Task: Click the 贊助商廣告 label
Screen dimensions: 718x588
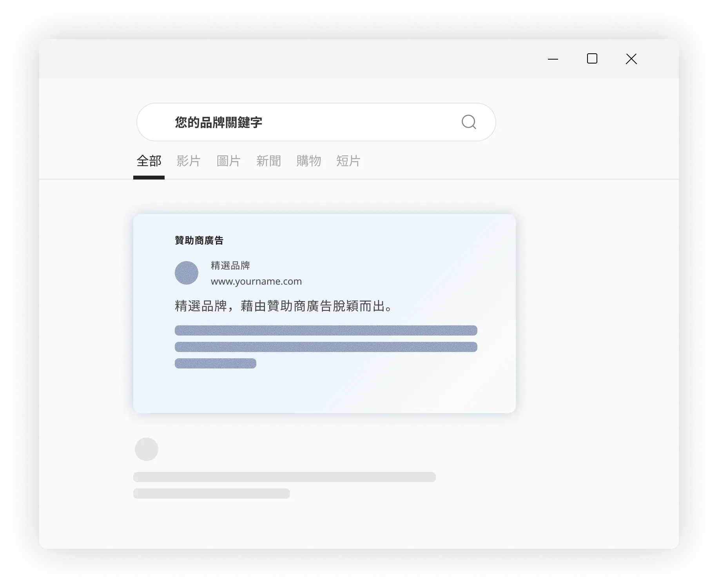Action: [x=199, y=240]
